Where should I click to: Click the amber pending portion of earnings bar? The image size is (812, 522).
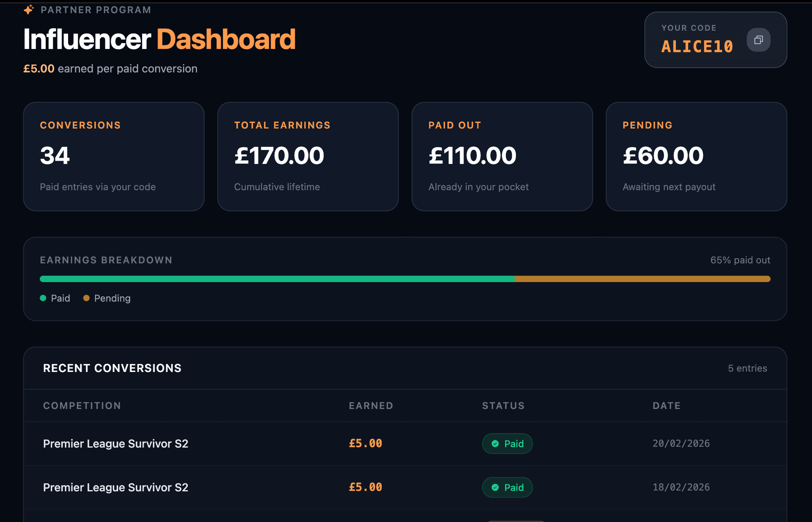pyautogui.click(x=642, y=279)
